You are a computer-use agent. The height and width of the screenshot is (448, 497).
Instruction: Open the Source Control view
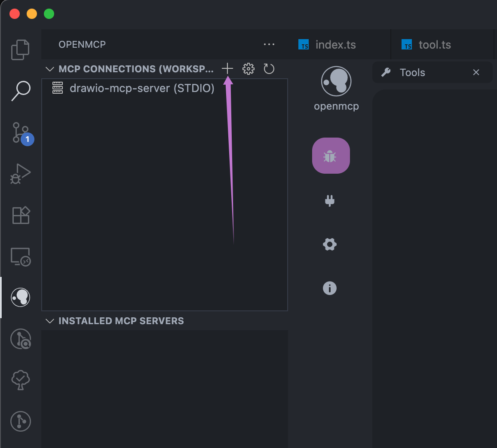pyautogui.click(x=21, y=132)
